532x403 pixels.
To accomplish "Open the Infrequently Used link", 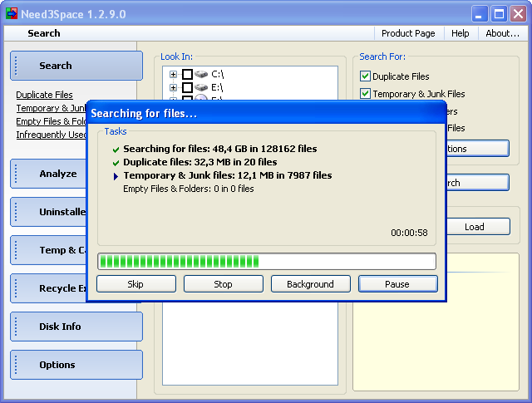I will click(x=51, y=135).
